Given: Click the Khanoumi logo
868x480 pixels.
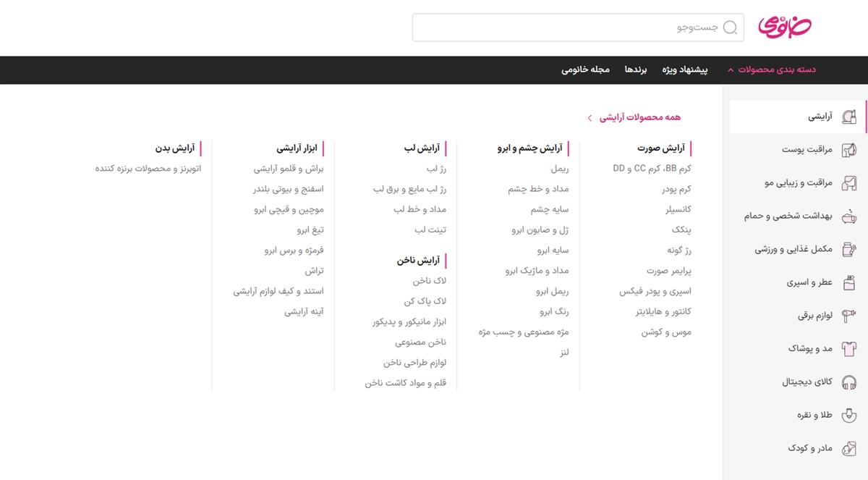Looking at the screenshot, I should (785, 27).
